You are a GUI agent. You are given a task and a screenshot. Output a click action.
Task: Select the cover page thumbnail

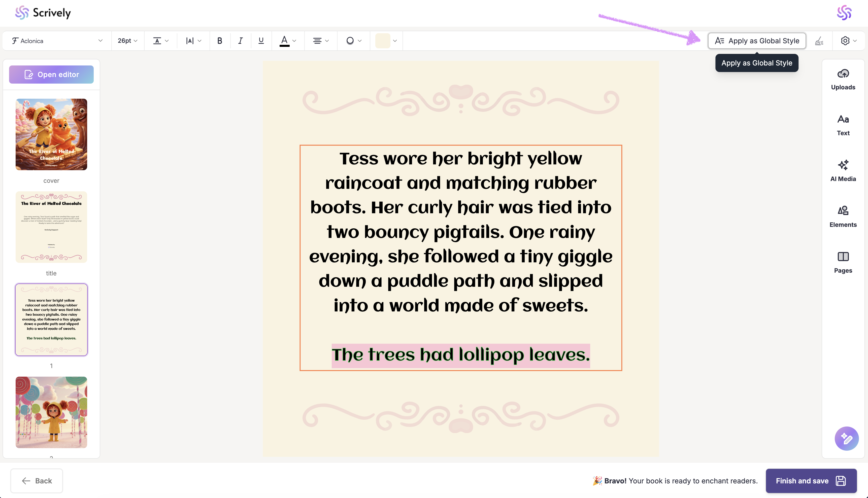pos(51,134)
